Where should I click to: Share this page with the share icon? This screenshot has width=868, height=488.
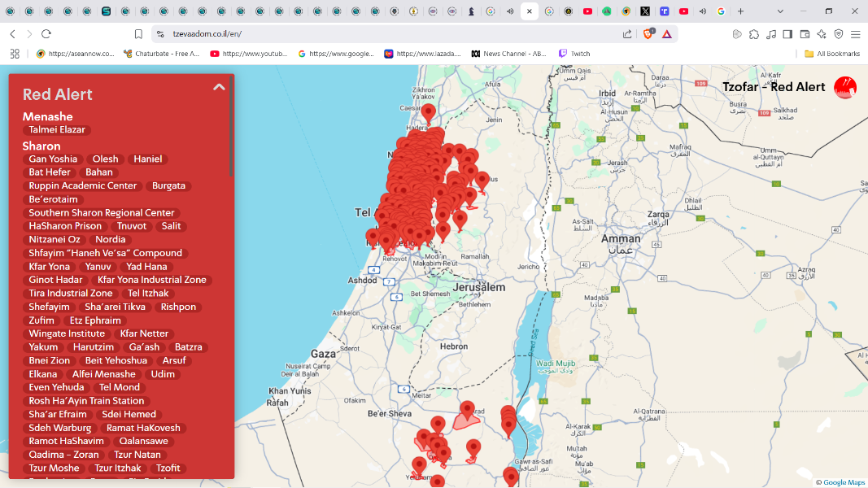pos(627,33)
